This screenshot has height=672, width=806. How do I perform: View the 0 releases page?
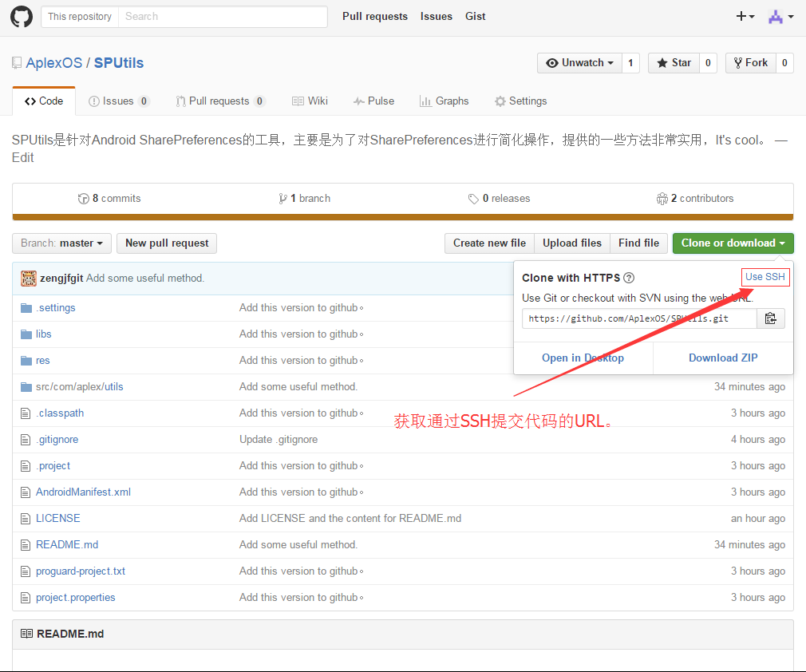coord(499,199)
